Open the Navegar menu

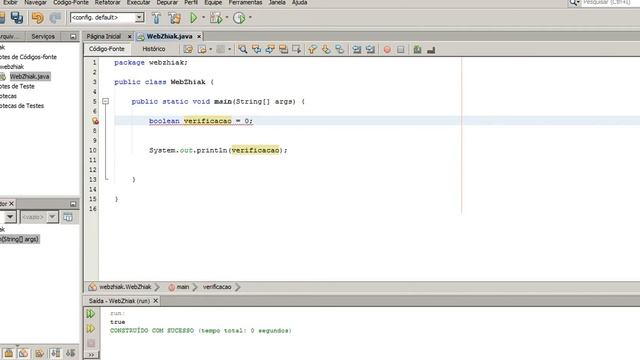pos(35,2)
